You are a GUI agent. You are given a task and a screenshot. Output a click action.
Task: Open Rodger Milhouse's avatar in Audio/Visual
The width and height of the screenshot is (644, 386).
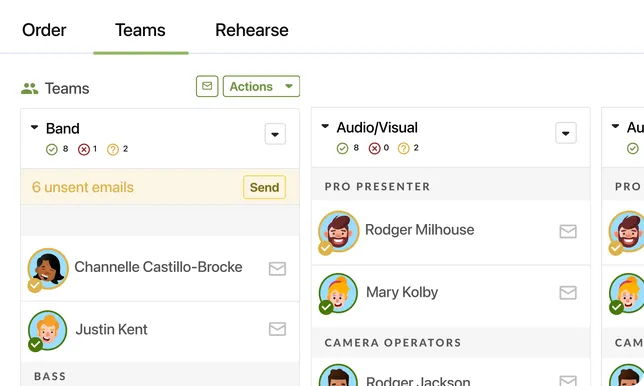point(339,231)
